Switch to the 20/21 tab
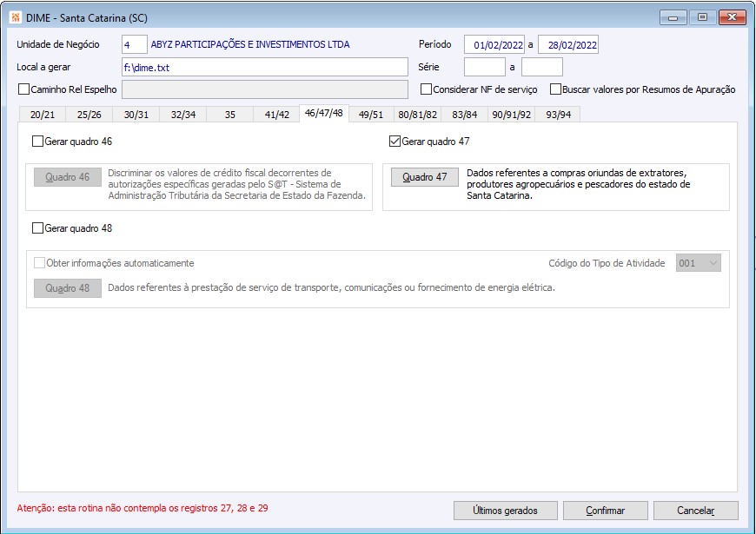This screenshot has height=534, width=756. (43, 115)
